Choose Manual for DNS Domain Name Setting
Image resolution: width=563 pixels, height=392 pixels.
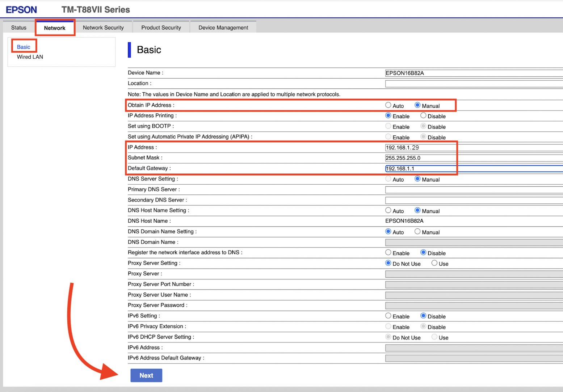point(417,232)
